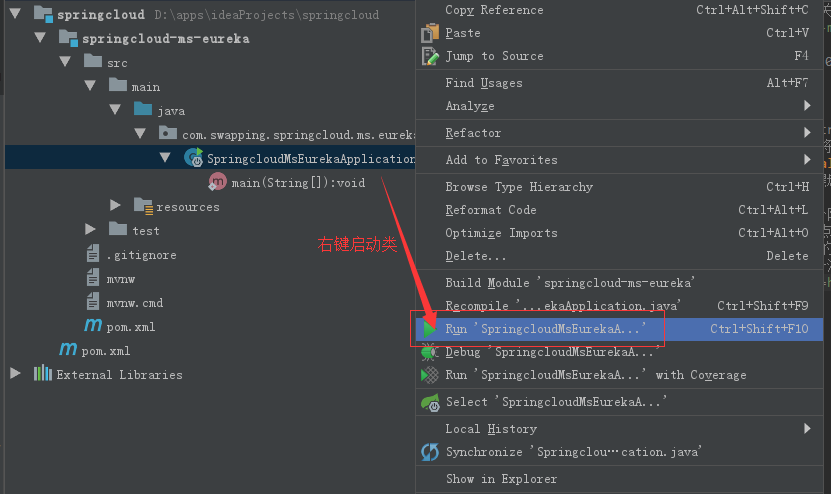Screen dimensions: 831x494
Task: Open Add to Favorites menu entry
Action: tap(619, 160)
